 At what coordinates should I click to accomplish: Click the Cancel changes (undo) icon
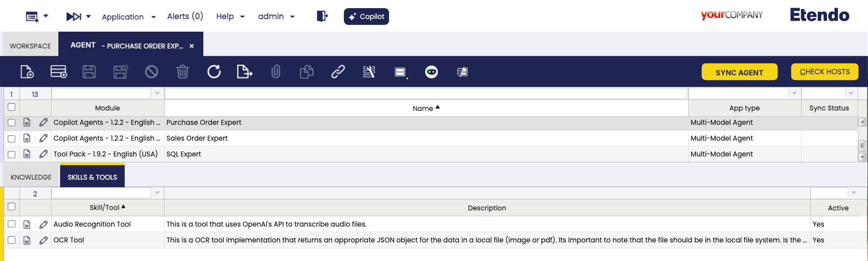click(x=151, y=71)
